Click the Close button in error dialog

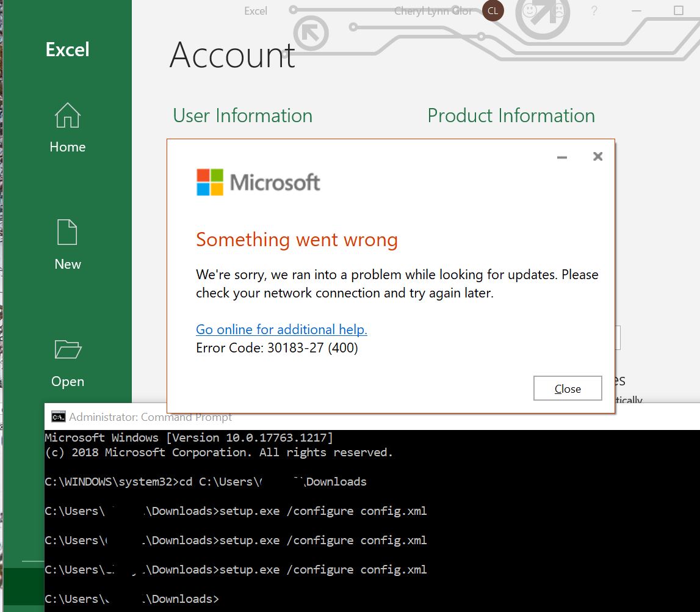[x=568, y=388]
